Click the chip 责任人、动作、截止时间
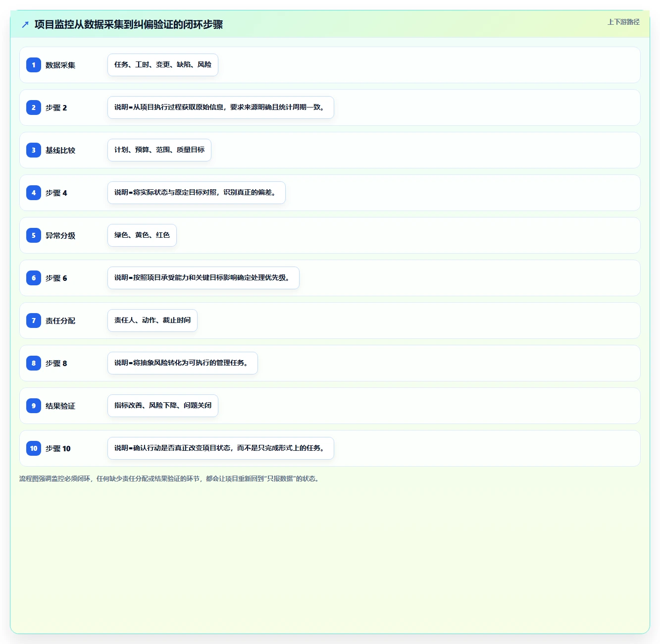 152,321
